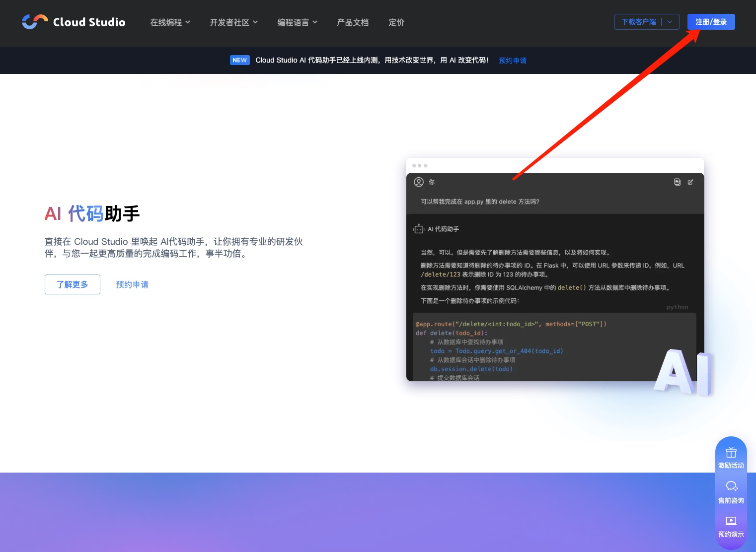Open 定价 in the navigation bar
756x552 pixels.
point(396,22)
